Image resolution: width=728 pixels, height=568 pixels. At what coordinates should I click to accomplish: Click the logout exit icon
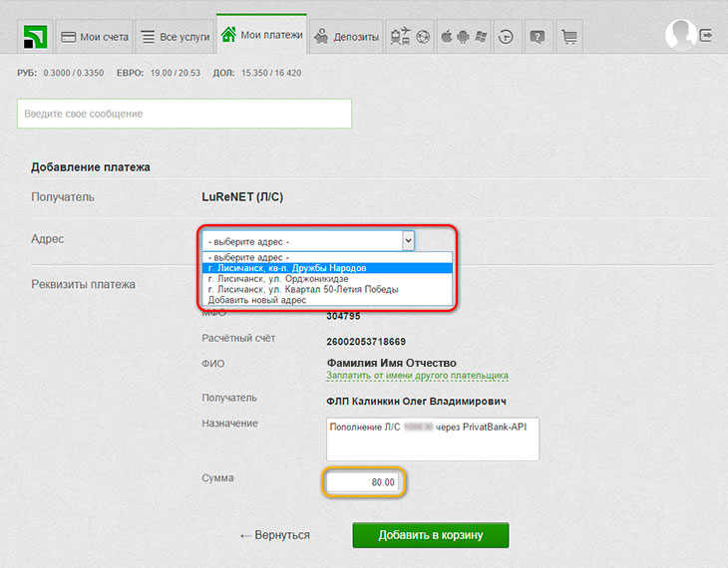(706, 35)
